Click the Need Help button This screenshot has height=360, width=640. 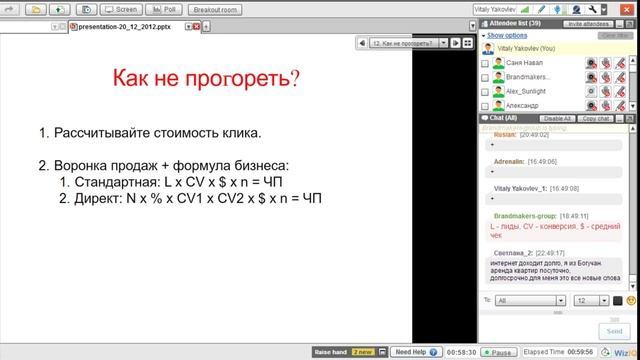coord(416,352)
